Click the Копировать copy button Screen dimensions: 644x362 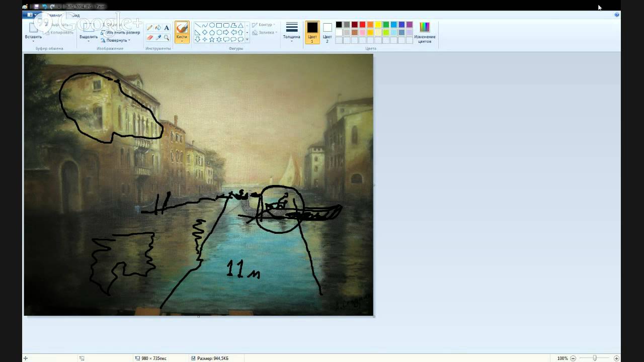59,33
